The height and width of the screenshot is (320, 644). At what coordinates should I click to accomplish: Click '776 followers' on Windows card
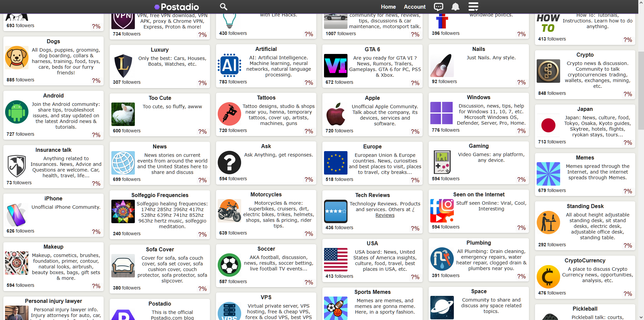(x=446, y=130)
